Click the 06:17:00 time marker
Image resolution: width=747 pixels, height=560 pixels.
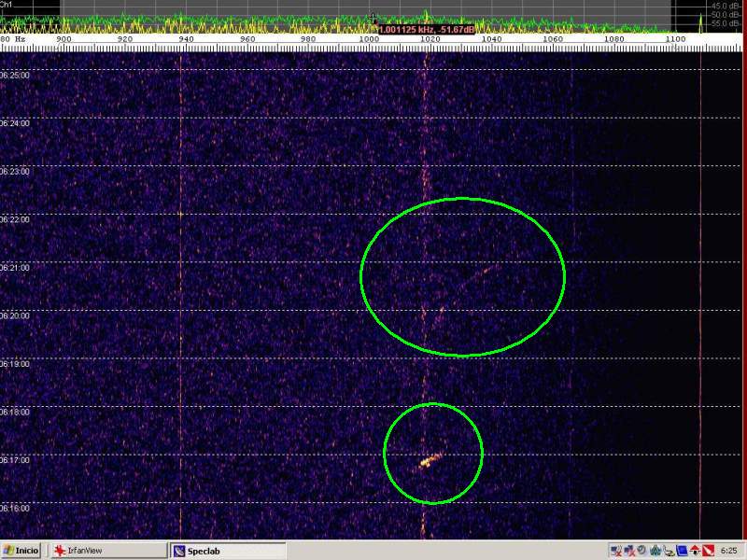tap(15, 460)
